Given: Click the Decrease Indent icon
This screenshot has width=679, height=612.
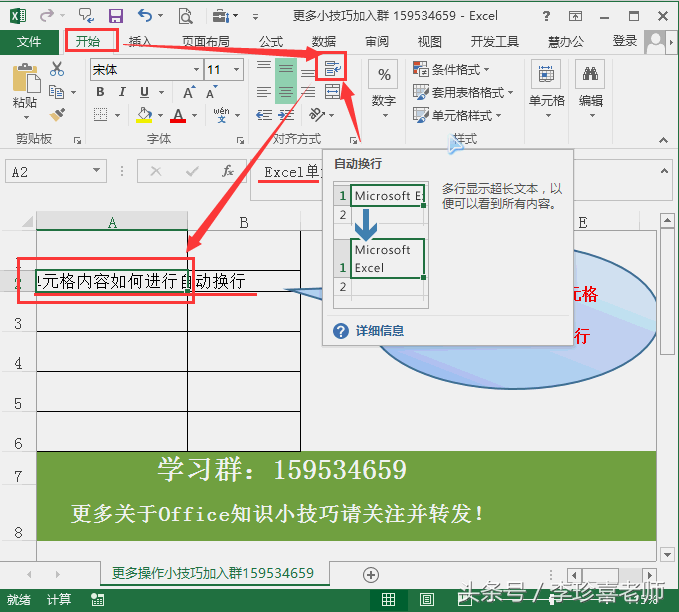Looking at the screenshot, I should pyautogui.click(x=264, y=115).
